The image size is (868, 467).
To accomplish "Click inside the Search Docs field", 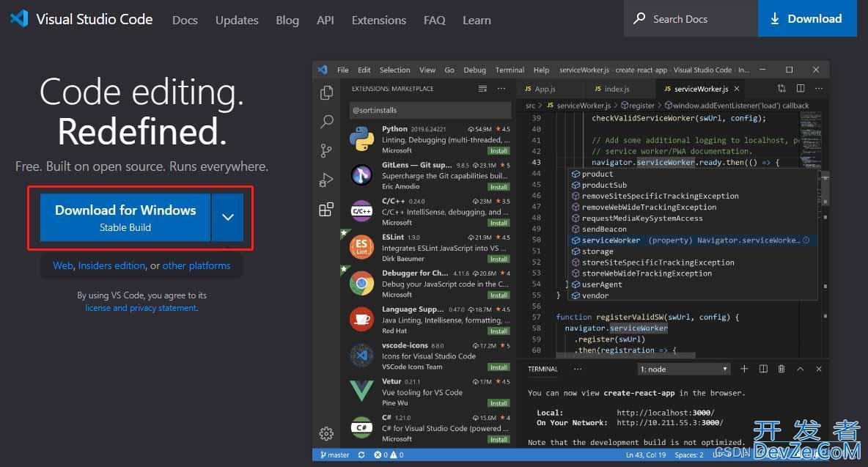I will 691,18.
